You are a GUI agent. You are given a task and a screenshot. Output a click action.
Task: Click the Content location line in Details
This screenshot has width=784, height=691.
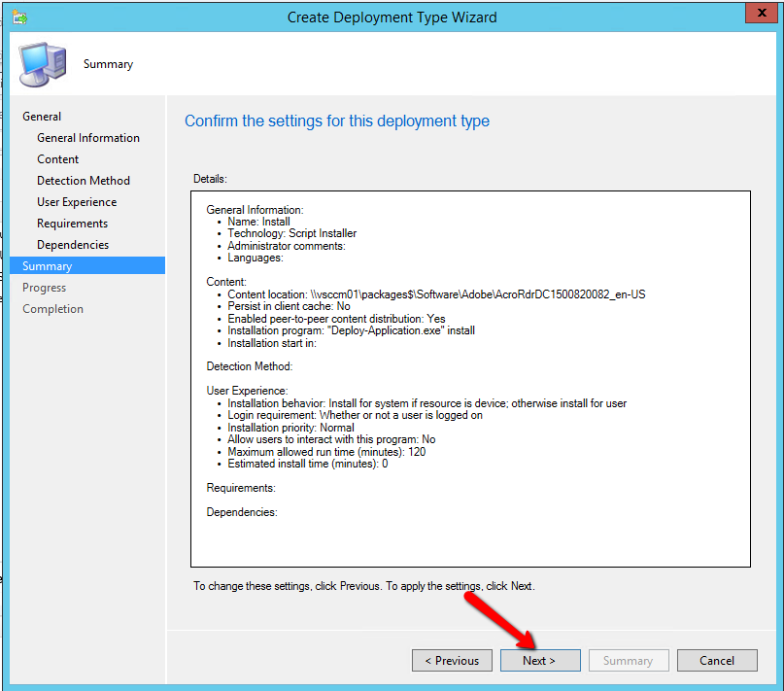436,294
